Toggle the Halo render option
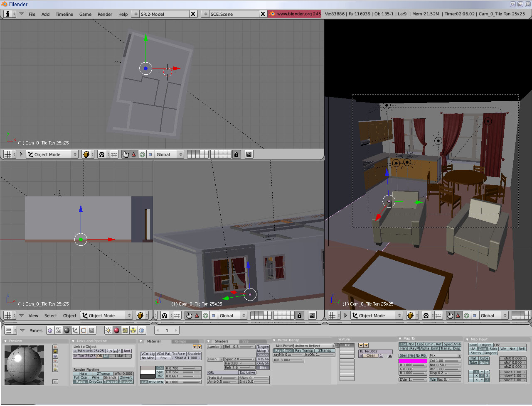532x406 pixels. click(x=83, y=374)
